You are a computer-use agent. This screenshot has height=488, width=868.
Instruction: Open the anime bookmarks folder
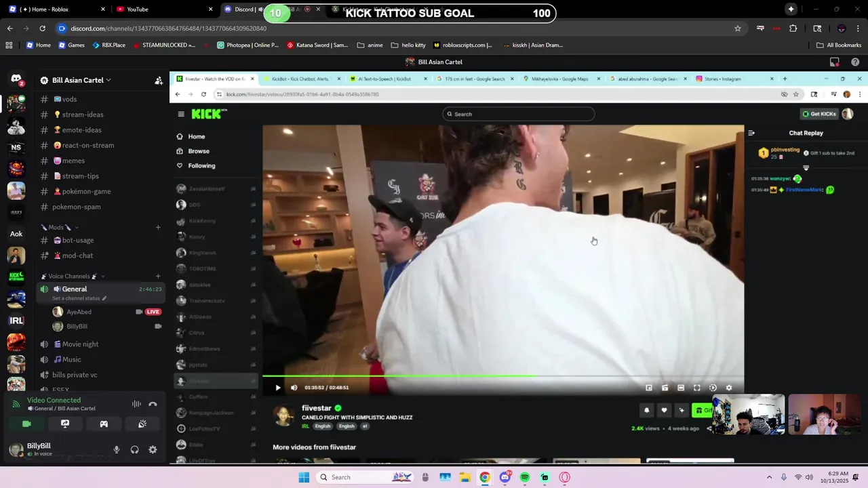pos(370,45)
